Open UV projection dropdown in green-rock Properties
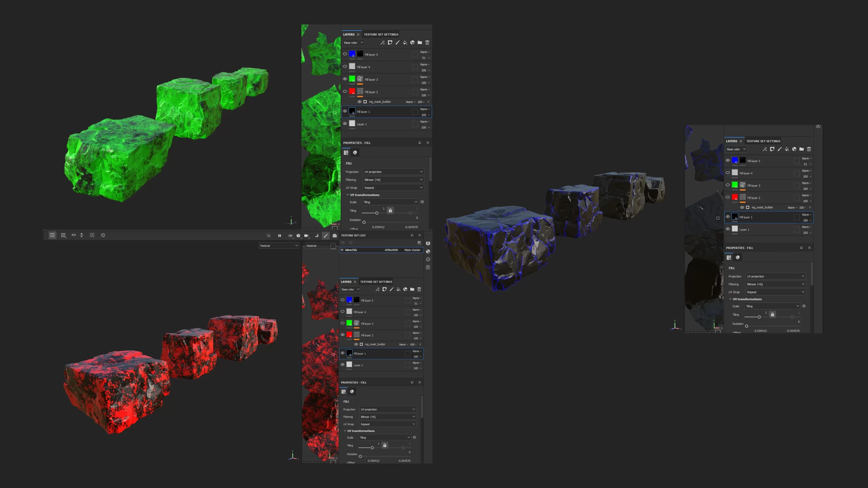Viewport: 868px width, 488px height. (394, 172)
